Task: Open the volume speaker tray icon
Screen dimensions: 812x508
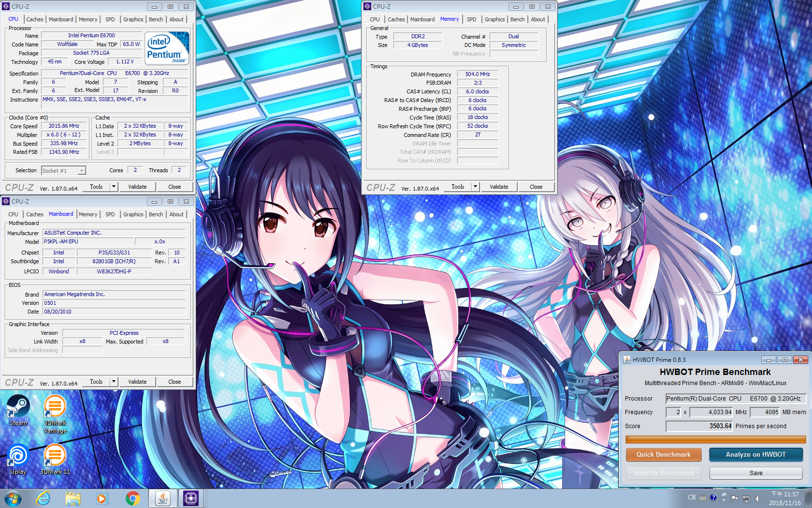Action: [x=758, y=498]
